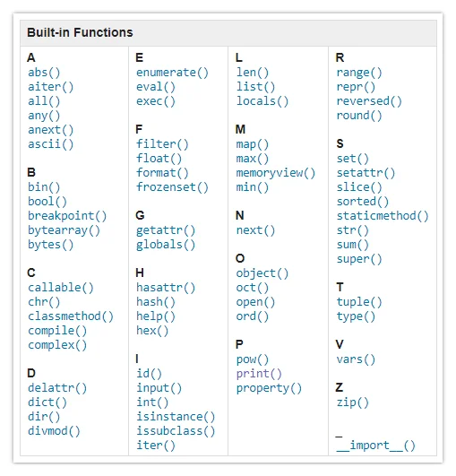The width and height of the screenshot is (456, 476).
Task: Click the aiter() link
Action: (51, 87)
